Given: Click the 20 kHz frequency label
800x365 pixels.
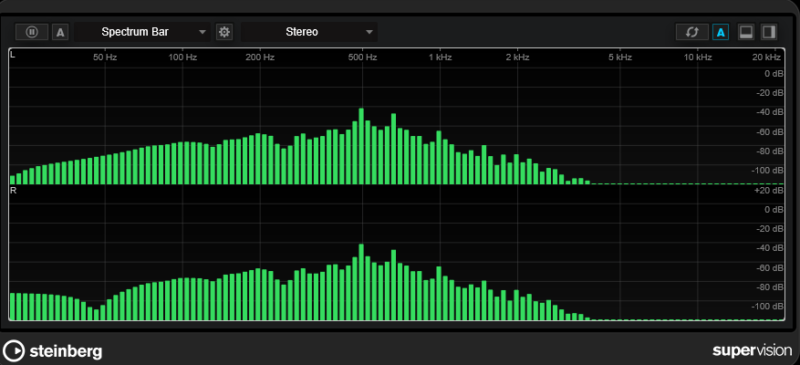Looking at the screenshot, I should (766, 57).
